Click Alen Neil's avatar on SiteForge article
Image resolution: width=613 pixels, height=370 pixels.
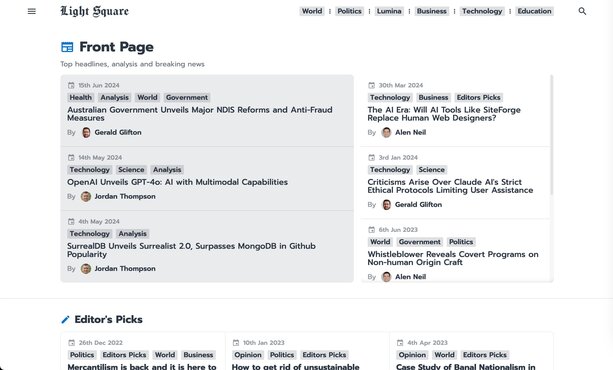386,133
